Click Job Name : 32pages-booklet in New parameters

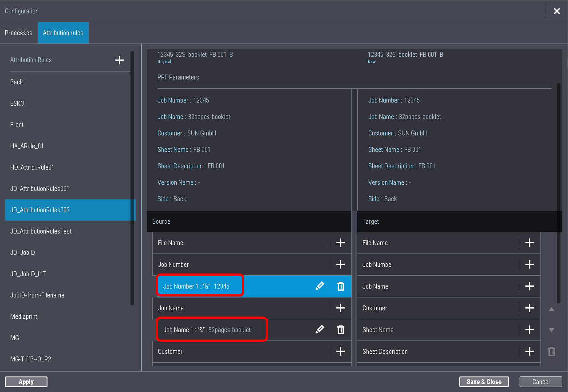(405, 117)
